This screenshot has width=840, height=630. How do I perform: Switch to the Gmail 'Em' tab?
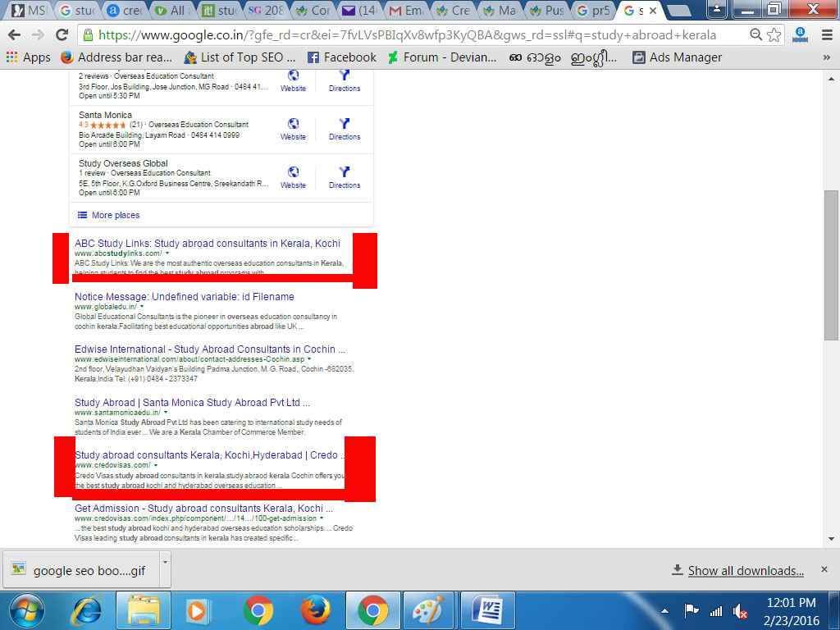pyautogui.click(x=407, y=10)
